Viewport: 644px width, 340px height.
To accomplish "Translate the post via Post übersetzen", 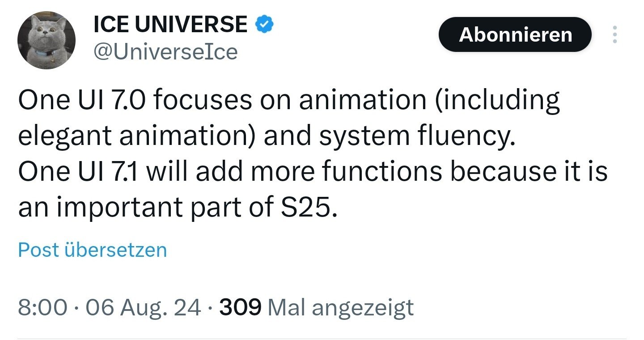I will 92,250.
